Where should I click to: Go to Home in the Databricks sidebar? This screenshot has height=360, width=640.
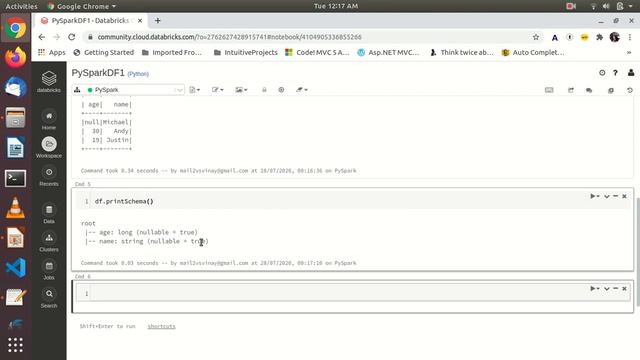click(49, 120)
